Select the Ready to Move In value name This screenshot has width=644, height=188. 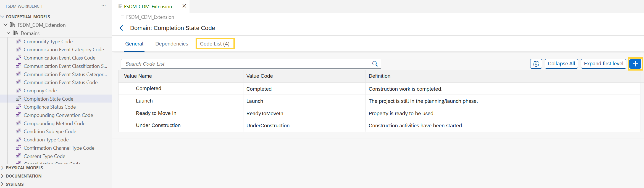156,113
